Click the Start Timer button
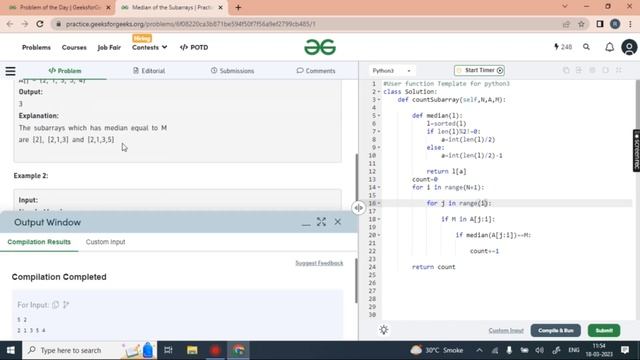 point(479,71)
